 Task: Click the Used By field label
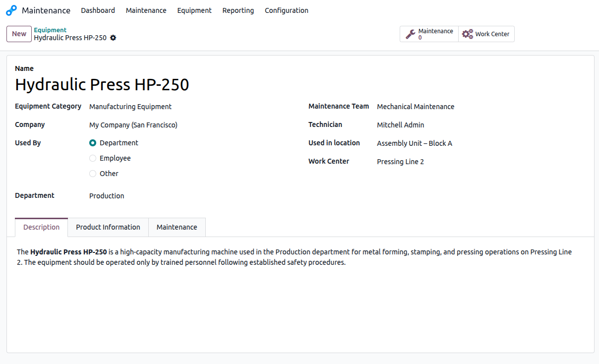[28, 143]
